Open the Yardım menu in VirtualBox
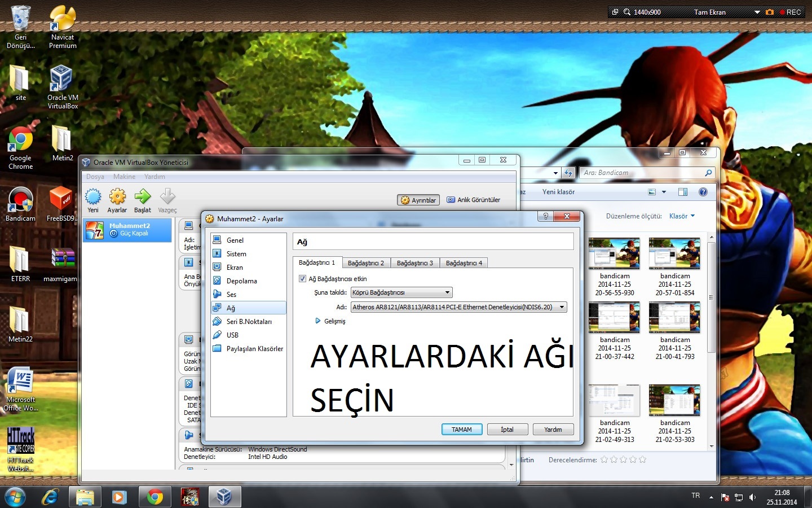The image size is (812, 508). tap(155, 177)
